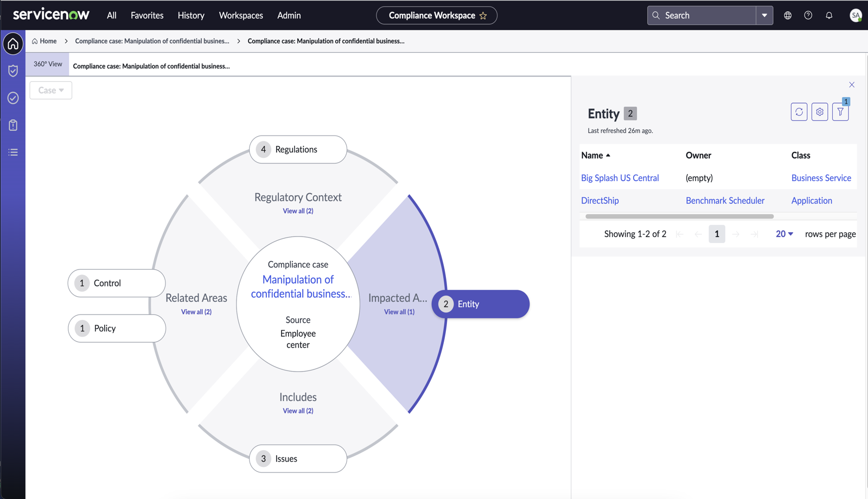This screenshot has height=499, width=868.
Task: Click the Entity table horizontal scrollbar
Action: 679,216
